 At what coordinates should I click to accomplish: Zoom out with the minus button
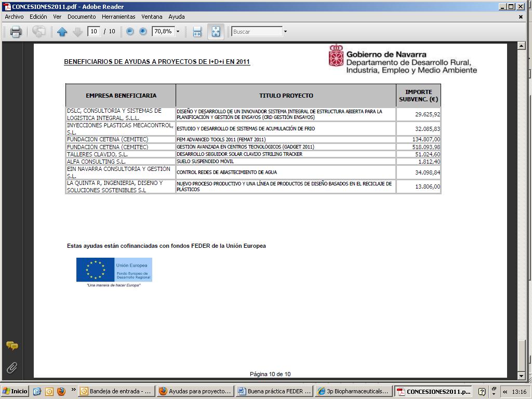(x=130, y=32)
